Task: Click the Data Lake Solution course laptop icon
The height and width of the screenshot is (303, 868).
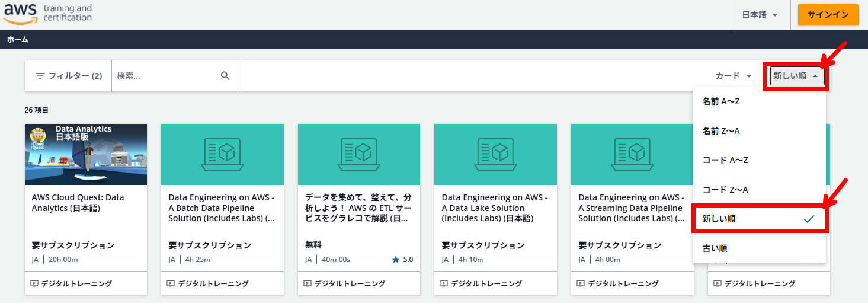Action: (x=495, y=154)
